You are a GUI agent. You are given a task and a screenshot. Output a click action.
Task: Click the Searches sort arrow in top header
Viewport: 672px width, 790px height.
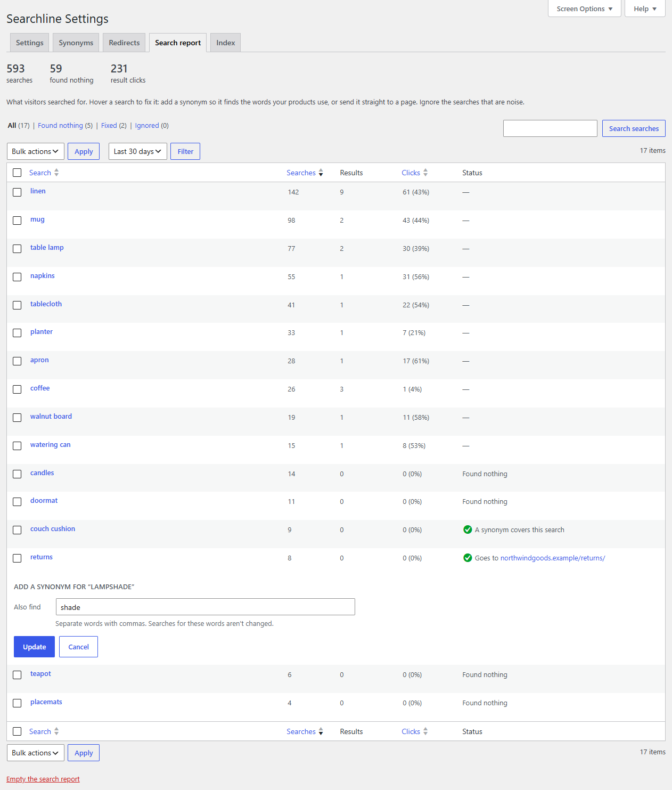(321, 173)
